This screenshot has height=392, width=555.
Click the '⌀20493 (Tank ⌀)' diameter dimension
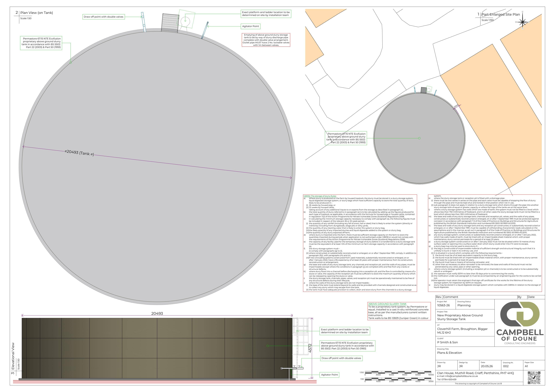coord(79,153)
